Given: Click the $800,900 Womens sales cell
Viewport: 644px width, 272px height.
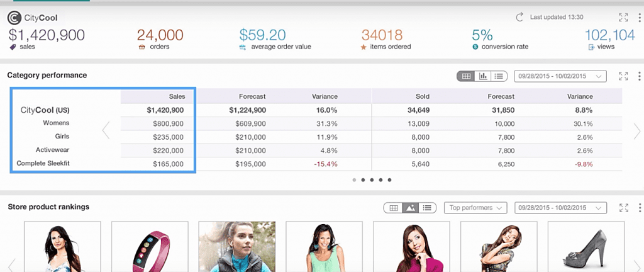Looking at the screenshot, I should (x=168, y=123).
